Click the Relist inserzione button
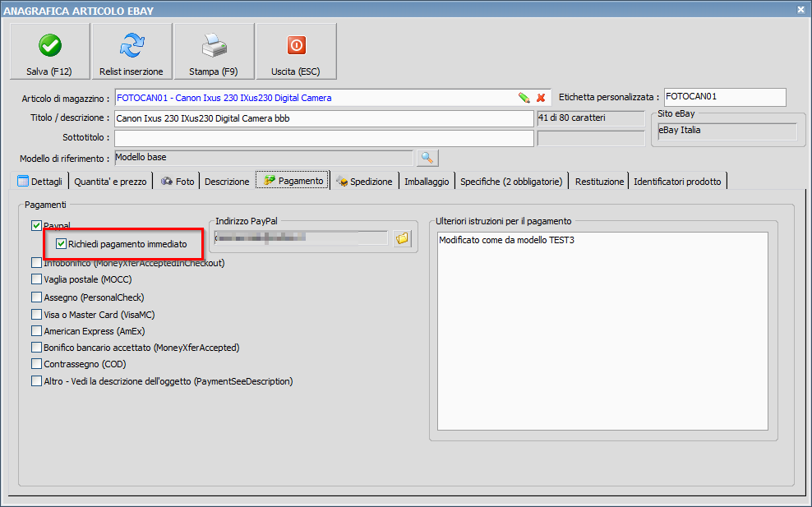The width and height of the screenshot is (812, 507). point(131,51)
